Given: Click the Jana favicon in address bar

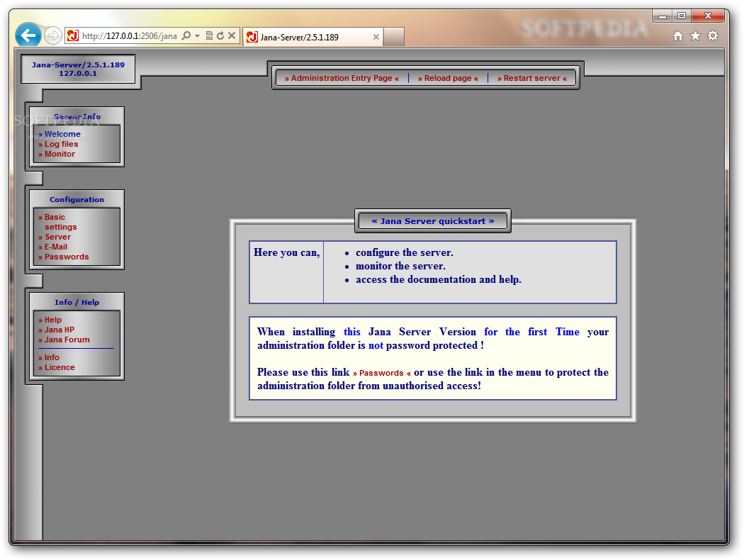Looking at the screenshot, I should 73,35.
